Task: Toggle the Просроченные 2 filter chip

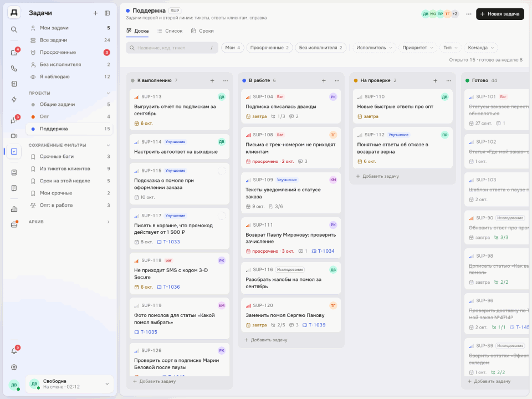Action: point(269,48)
